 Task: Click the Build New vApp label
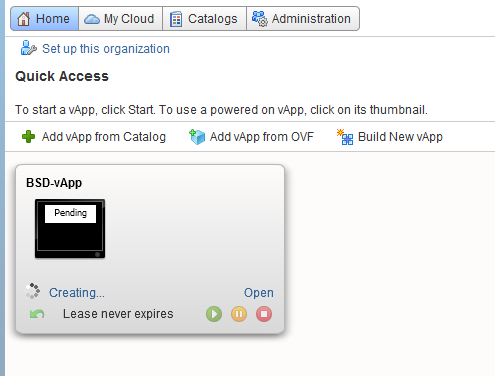[400, 137]
